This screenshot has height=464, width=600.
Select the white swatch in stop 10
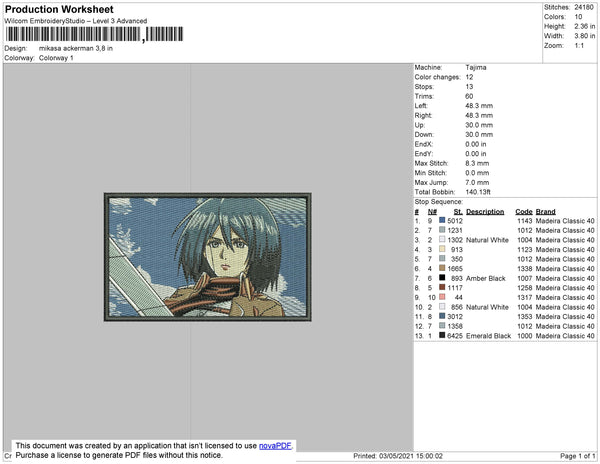click(x=442, y=306)
